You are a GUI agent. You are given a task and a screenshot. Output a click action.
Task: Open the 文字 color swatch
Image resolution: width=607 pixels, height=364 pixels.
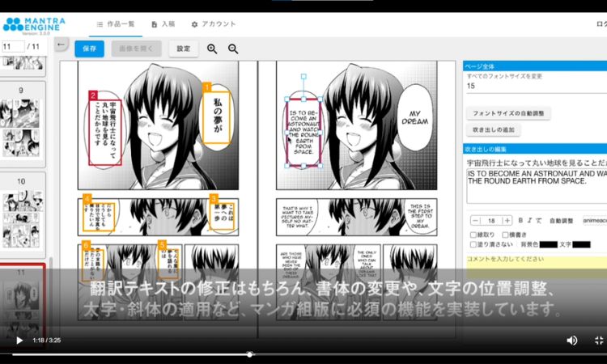click(581, 244)
